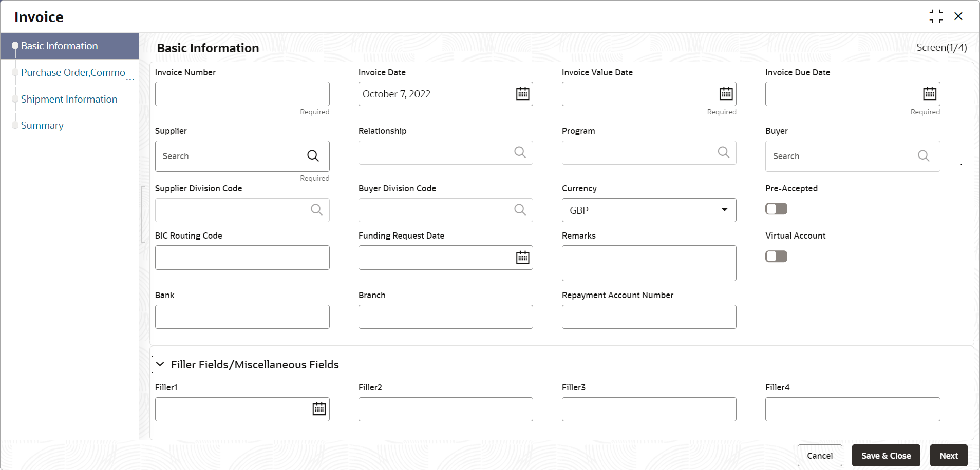Open the Currency dropdown showing GBP

[649, 210]
